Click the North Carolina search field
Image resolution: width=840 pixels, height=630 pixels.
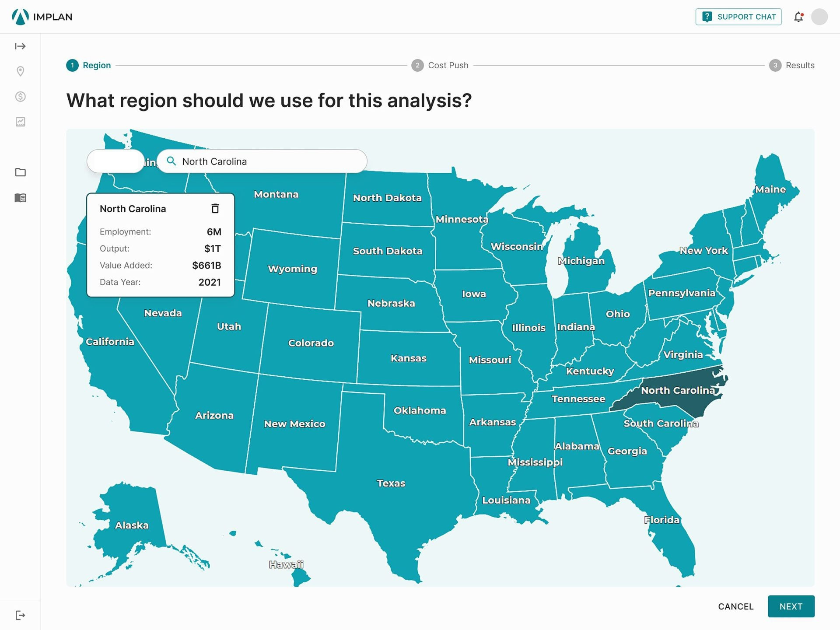point(262,161)
